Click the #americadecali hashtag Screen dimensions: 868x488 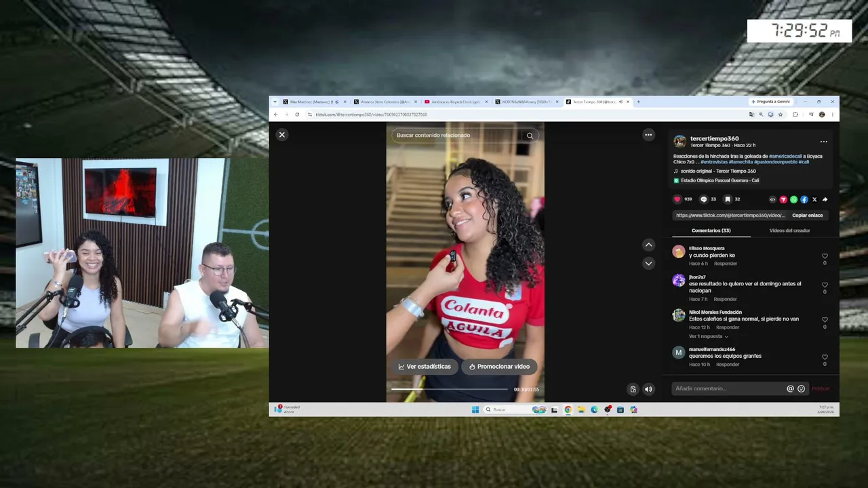787,156
